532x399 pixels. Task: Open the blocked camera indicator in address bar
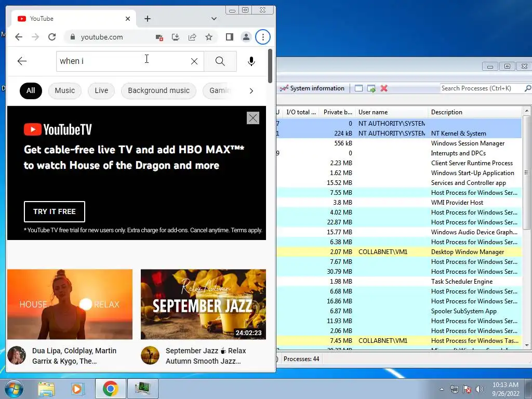[159, 37]
